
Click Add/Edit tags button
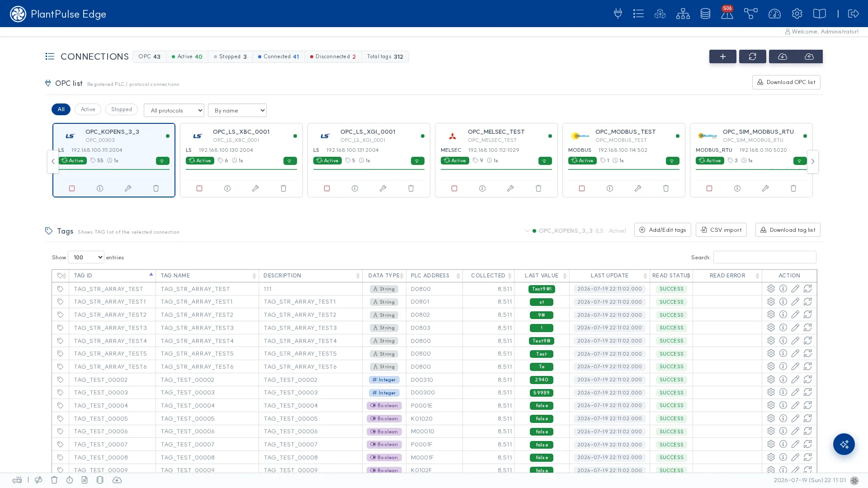[662, 230]
